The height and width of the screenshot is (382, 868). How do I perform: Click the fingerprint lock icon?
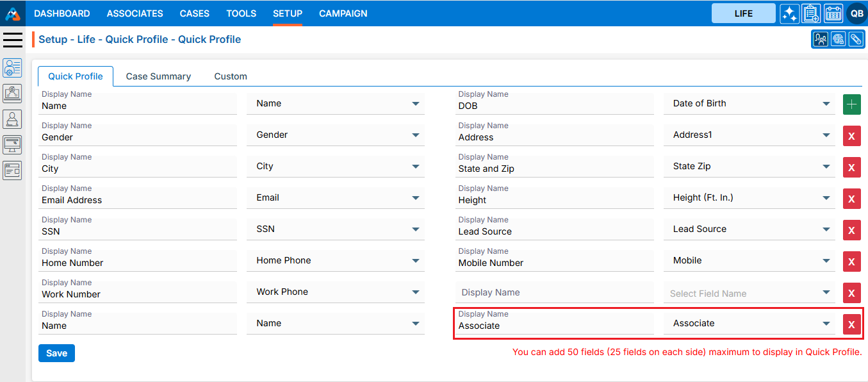838,40
